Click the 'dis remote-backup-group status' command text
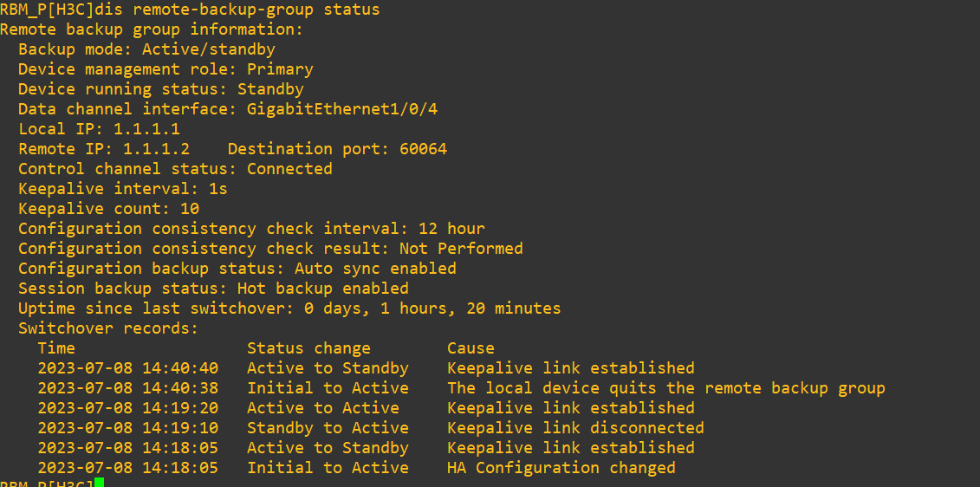This screenshot has height=487, width=980. 256,10
